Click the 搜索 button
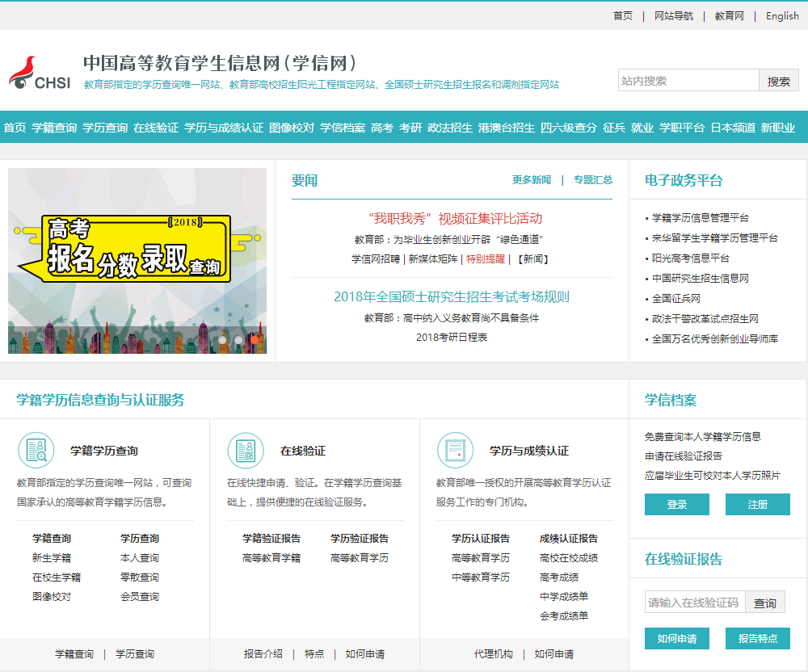Screen dimensions: 808x672 (x=779, y=80)
